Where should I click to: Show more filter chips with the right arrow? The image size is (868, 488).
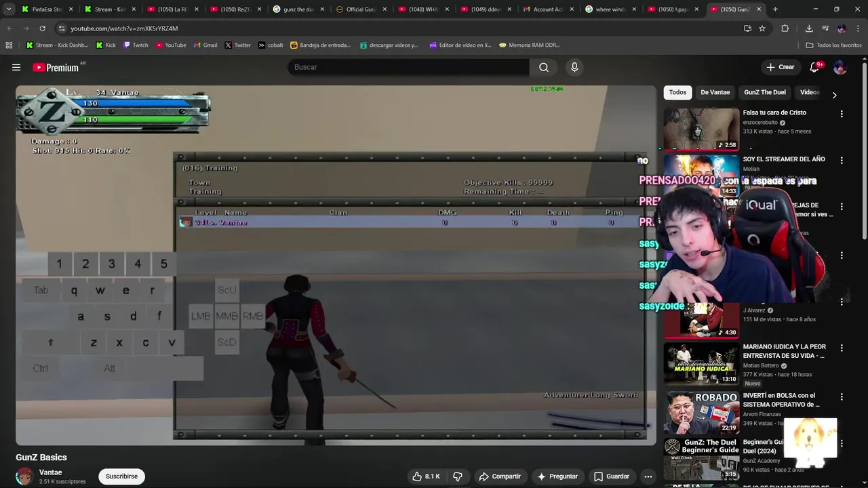point(834,95)
